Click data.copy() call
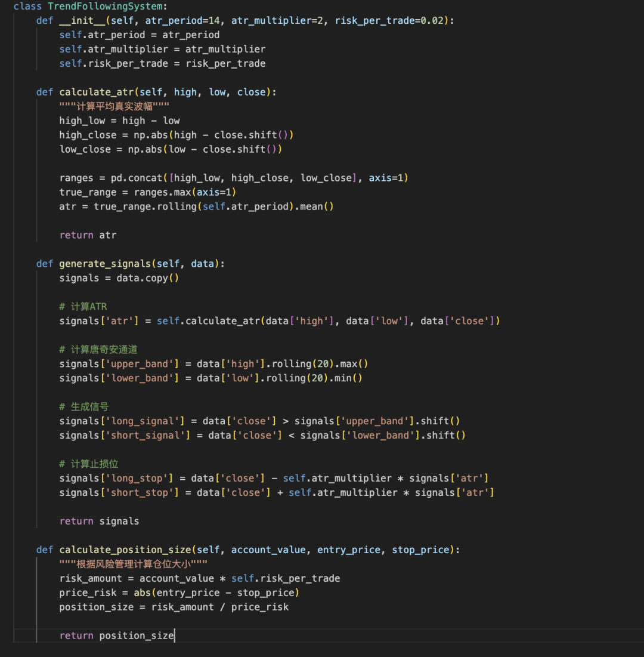The height and width of the screenshot is (657, 644). [148, 278]
